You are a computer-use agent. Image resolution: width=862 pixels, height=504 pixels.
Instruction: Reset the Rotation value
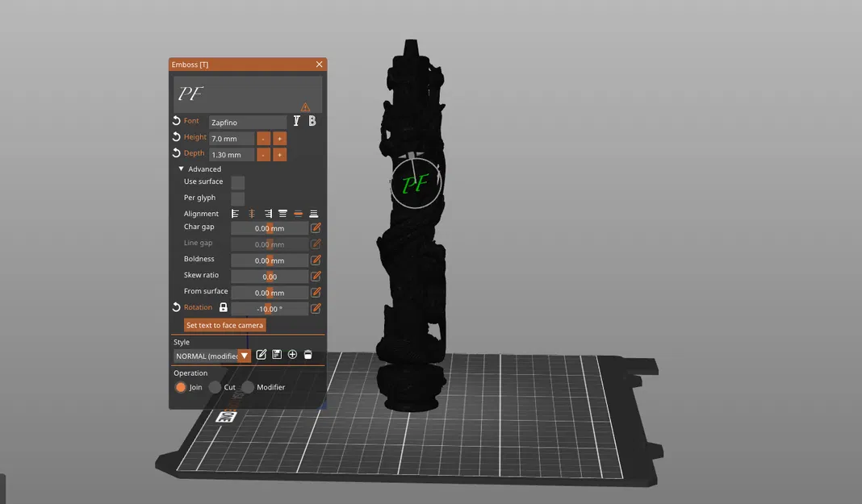click(176, 307)
